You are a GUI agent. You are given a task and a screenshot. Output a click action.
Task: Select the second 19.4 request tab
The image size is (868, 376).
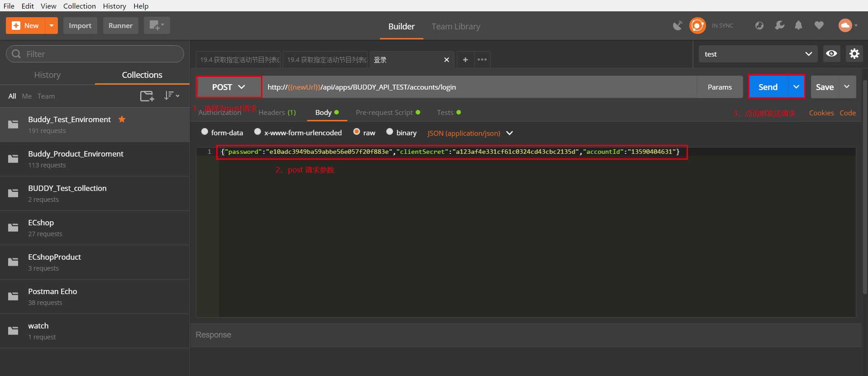326,60
